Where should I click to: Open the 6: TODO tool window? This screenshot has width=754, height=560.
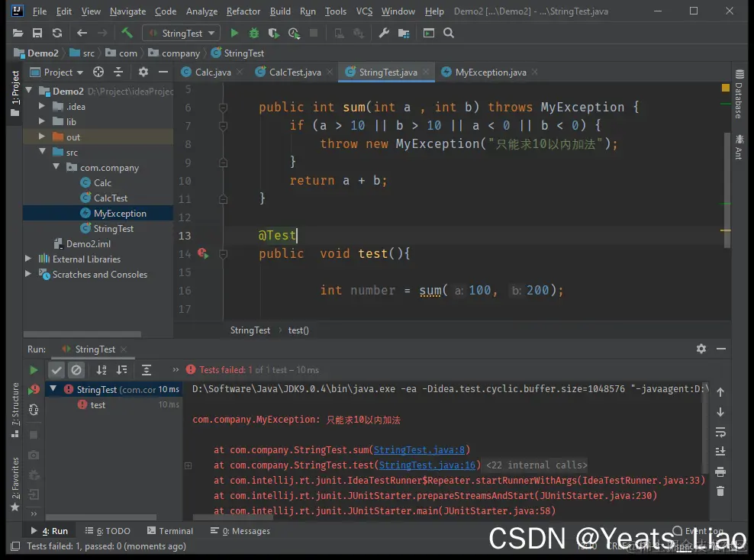(x=108, y=531)
